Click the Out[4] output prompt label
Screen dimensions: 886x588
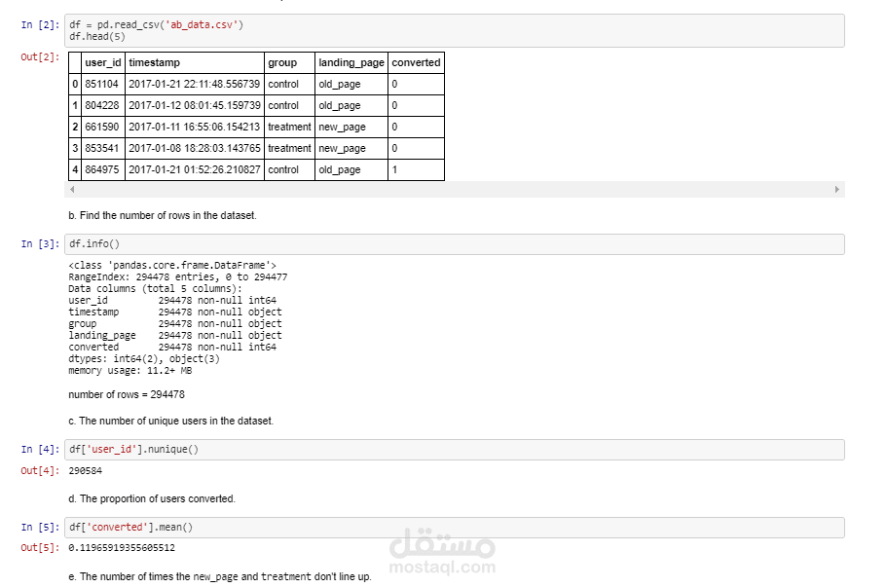[40, 470]
